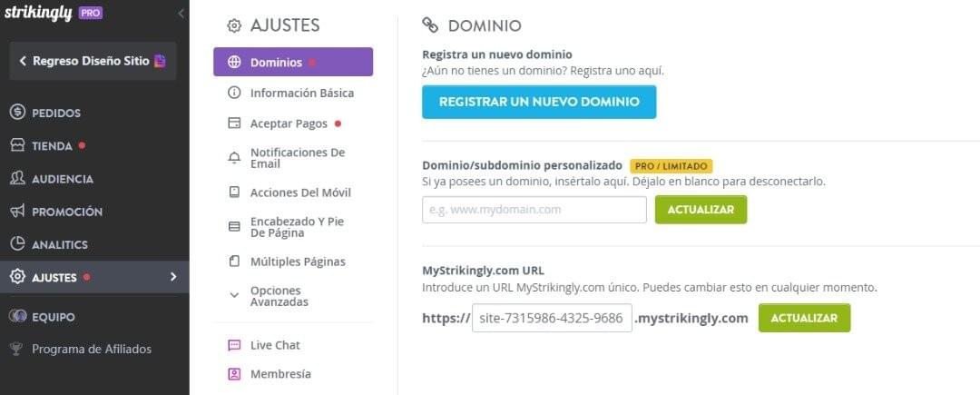980x395 pixels.
Task: Open Múltiples Páginas settings
Action: (298, 262)
